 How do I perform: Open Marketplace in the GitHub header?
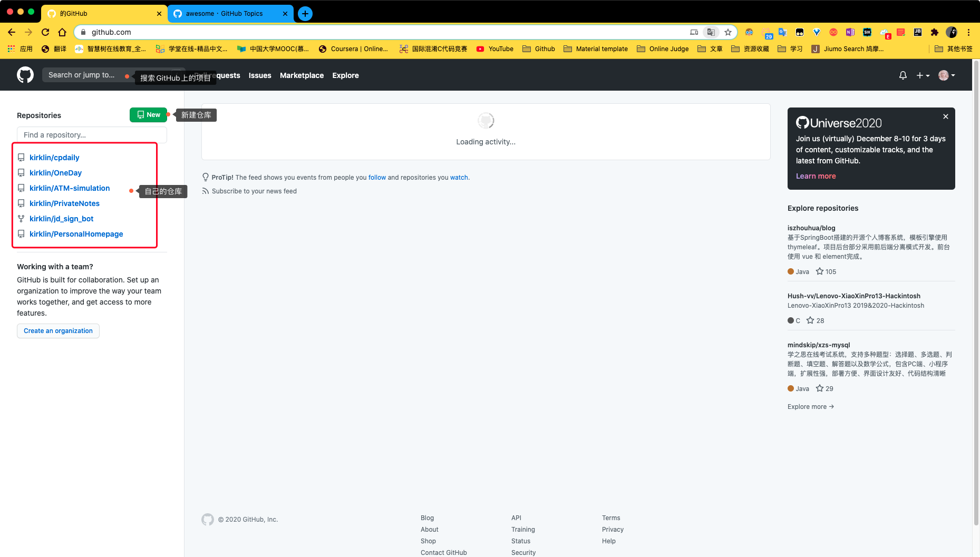[x=302, y=75]
